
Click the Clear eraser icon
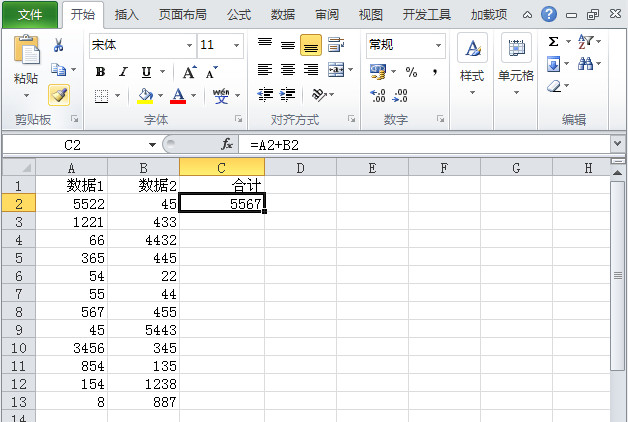pyautogui.click(x=554, y=86)
